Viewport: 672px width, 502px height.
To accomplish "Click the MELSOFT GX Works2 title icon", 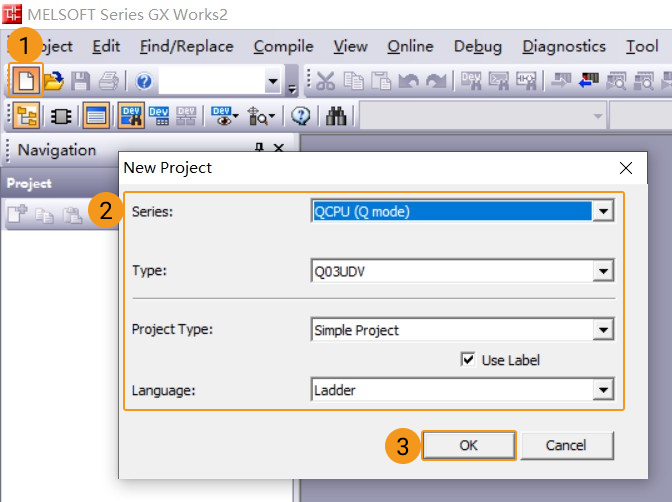I will 12,14.
